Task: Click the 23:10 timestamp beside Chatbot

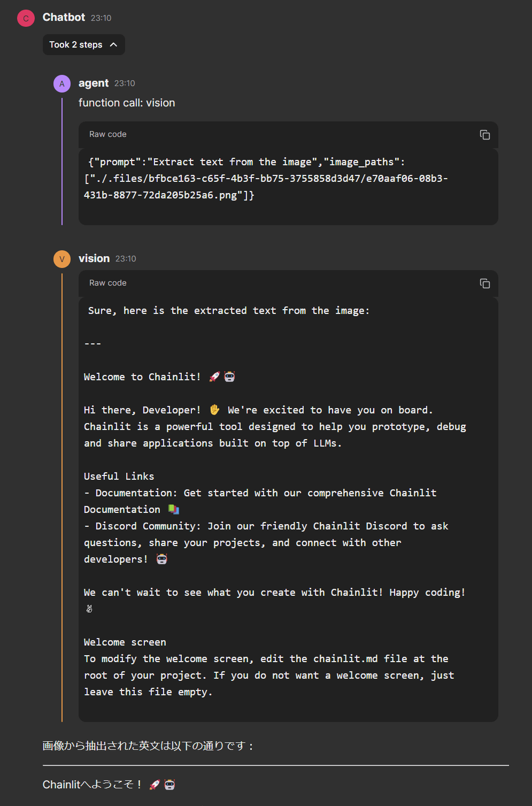Action: pyautogui.click(x=101, y=18)
